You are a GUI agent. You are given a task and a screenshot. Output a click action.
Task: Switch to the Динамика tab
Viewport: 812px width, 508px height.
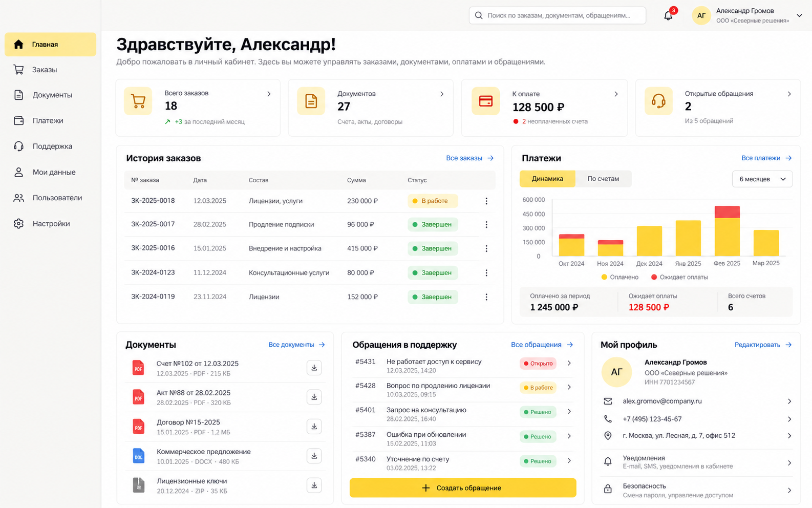click(x=547, y=179)
